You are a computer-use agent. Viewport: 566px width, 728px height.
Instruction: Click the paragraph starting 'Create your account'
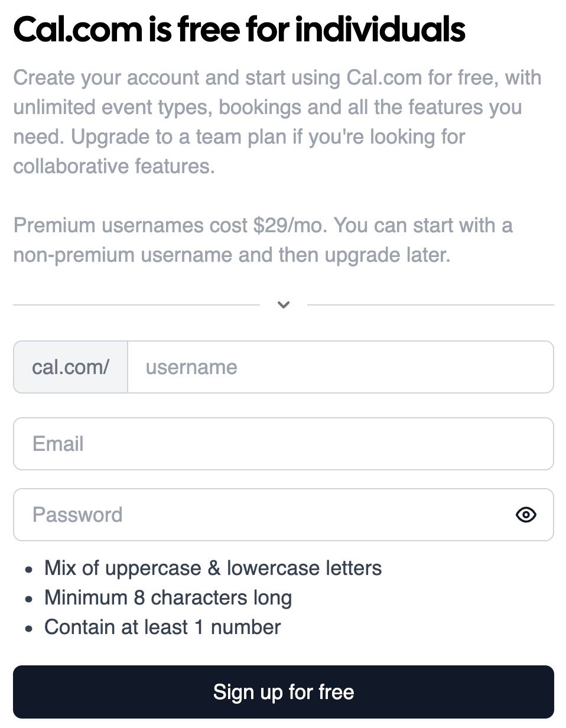pos(278,122)
